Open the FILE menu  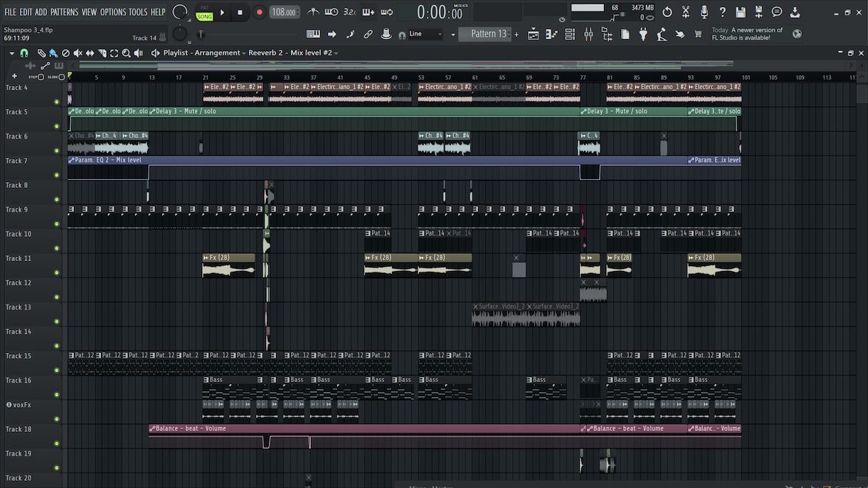click(11, 12)
